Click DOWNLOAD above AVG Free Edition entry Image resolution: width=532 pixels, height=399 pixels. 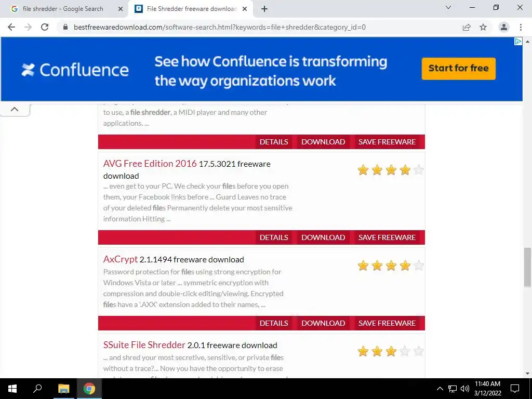(323, 142)
